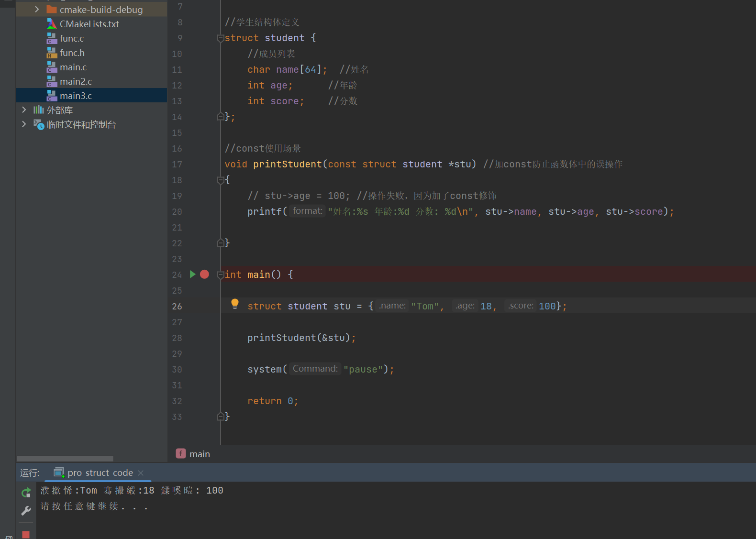This screenshot has width=756, height=539.
Task: Open main.c file
Action: (x=73, y=67)
